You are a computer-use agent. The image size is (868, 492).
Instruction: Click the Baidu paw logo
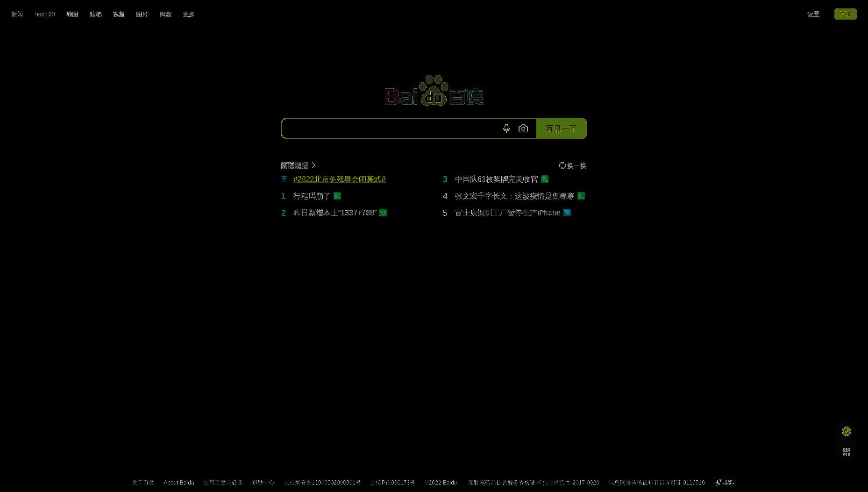pyautogui.click(x=434, y=91)
